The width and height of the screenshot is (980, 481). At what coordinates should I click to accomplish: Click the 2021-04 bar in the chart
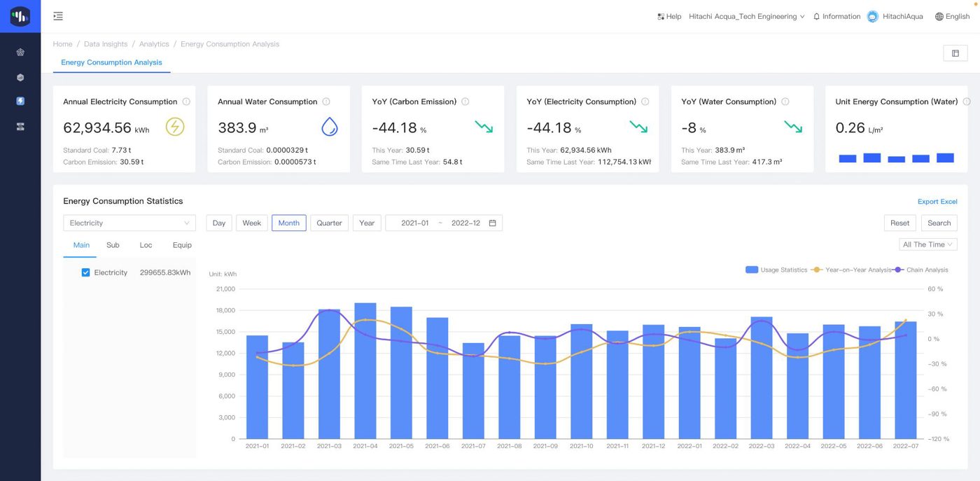click(365, 371)
